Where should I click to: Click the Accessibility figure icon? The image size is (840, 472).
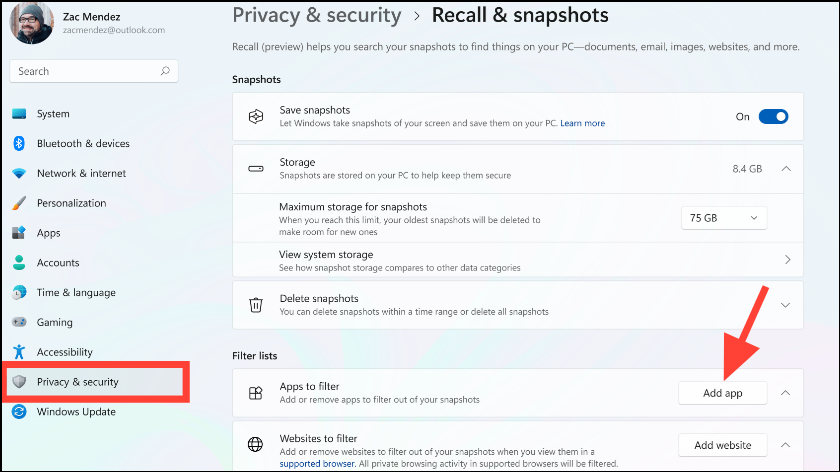pyautogui.click(x=19, y=352)
